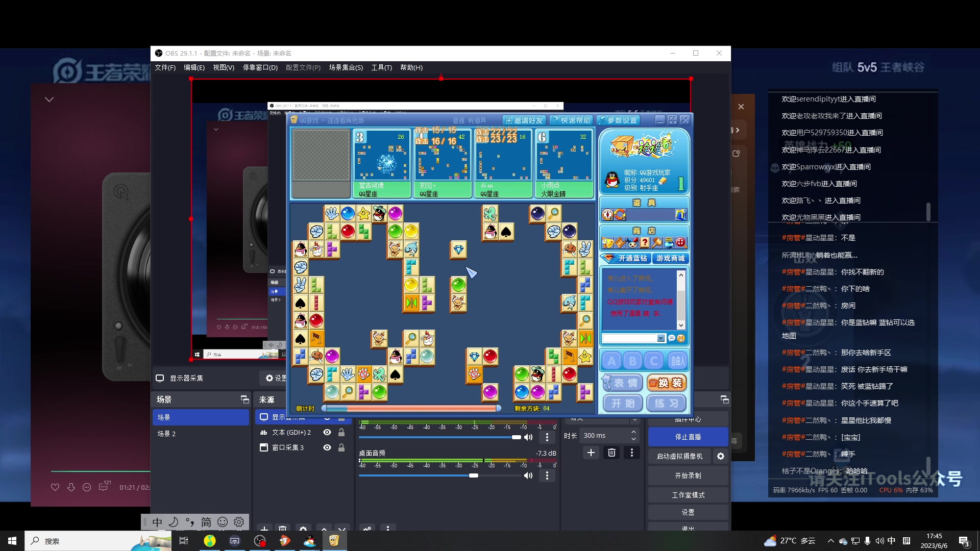This screenshot has height=551, width=980.
Task: Show hidden system tray icons
Action: 830,541
